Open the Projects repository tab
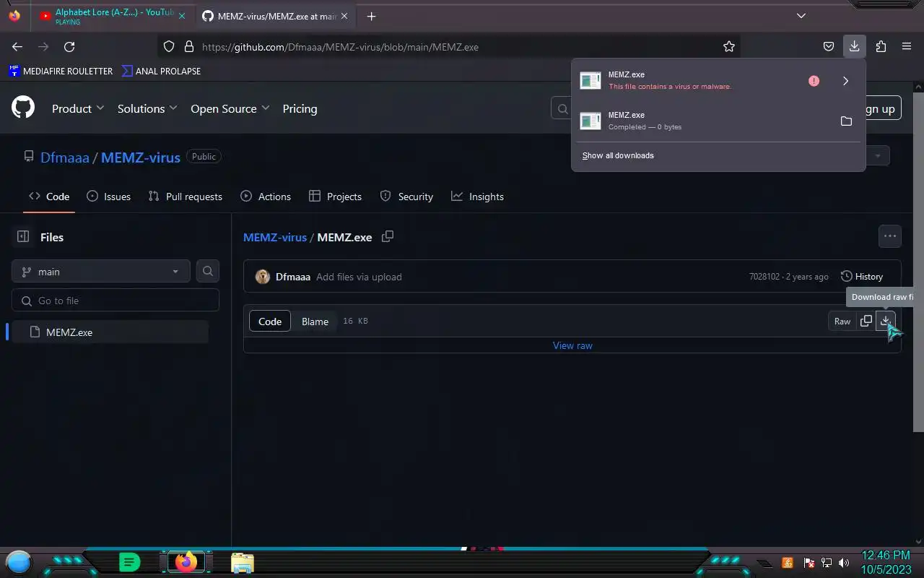Screen dimensions: 924x578 [x=335, y=197]
